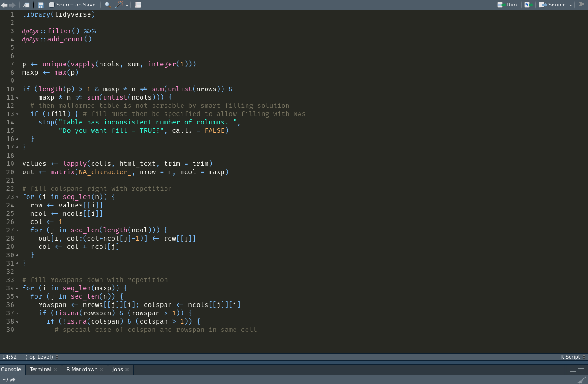This screenshot has height=384, width=588.
Task: Maximize the Console pane
Action: [581, 371]
